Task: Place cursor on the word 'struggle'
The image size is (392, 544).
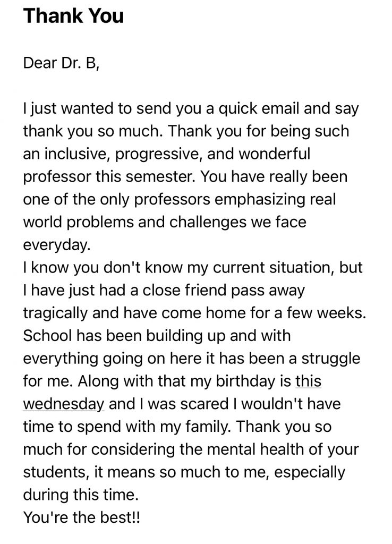Action: coord(330,359)
